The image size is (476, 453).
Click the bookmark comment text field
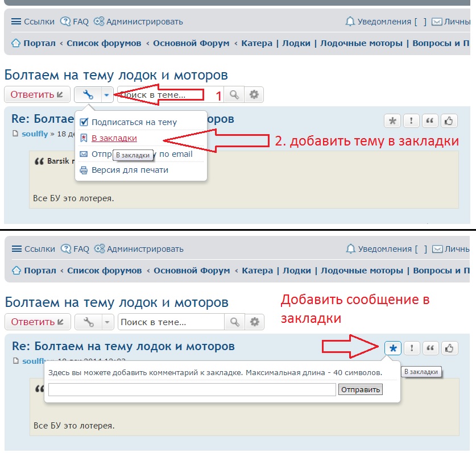coord(192,389)
